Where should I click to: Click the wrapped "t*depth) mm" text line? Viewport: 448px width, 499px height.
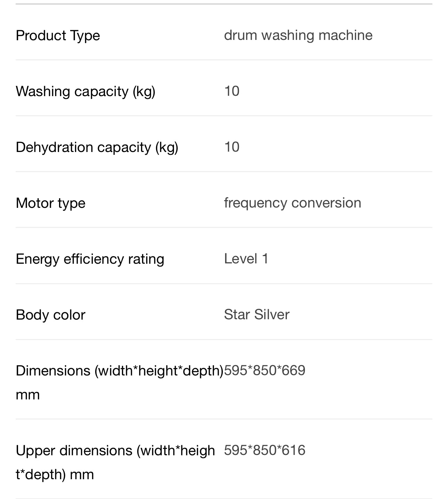click(x=55, y=474)
